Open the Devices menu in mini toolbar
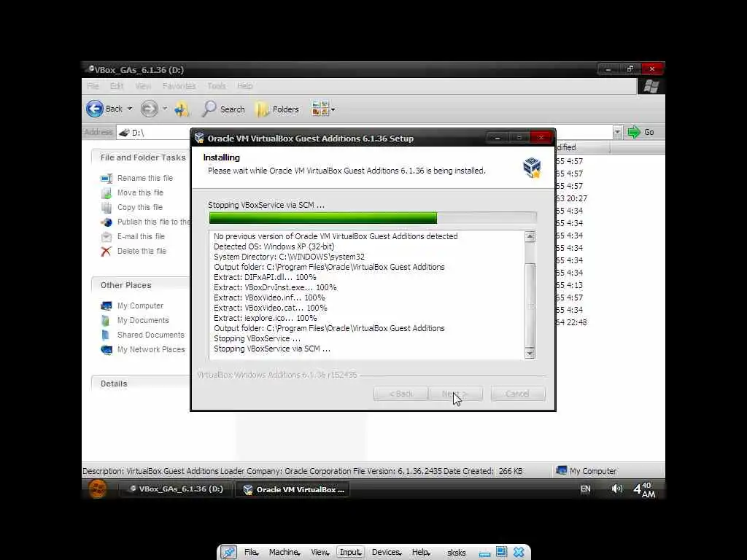 pyautogui.click(x=387, y=552)
